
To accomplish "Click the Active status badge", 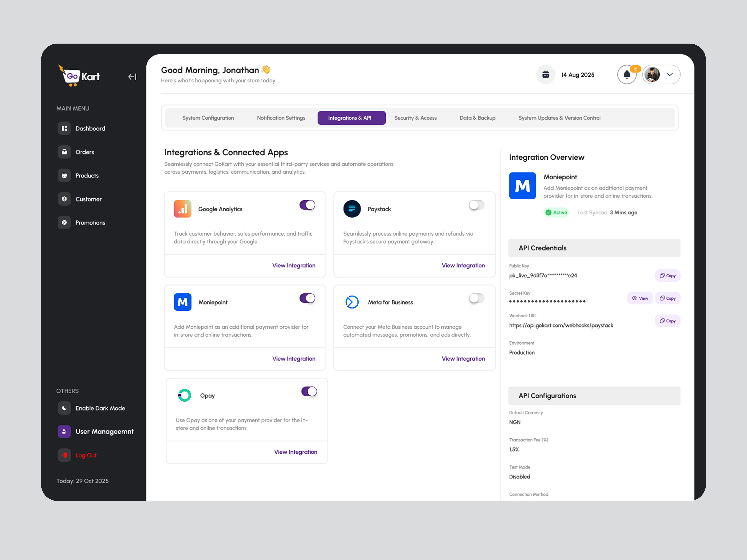I will 556,212.
